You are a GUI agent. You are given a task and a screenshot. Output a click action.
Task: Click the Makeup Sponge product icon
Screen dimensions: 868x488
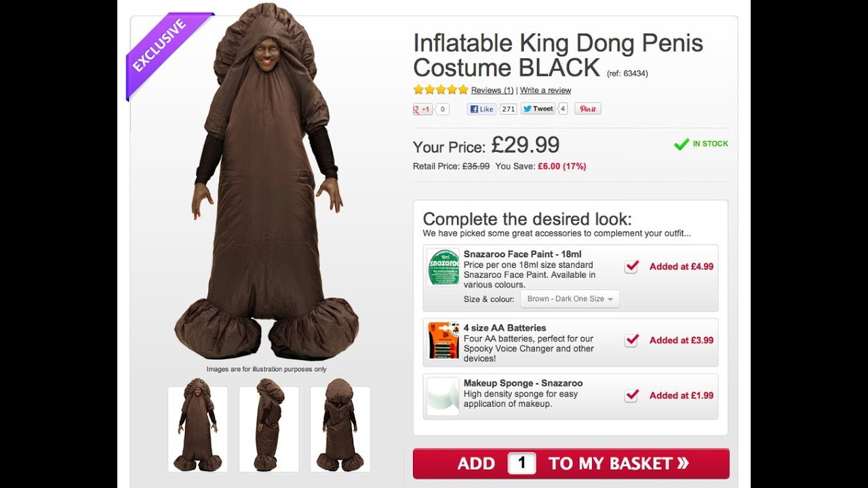443,396
